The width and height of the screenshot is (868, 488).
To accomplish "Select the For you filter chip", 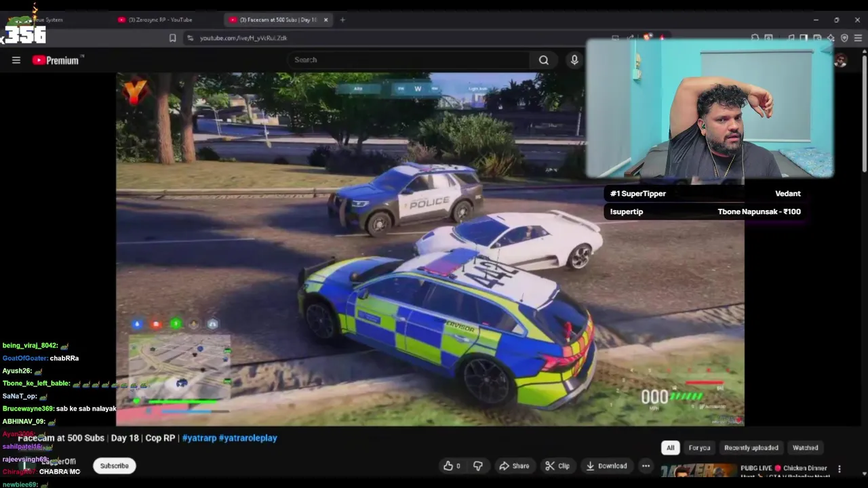I will pos(699,447).
